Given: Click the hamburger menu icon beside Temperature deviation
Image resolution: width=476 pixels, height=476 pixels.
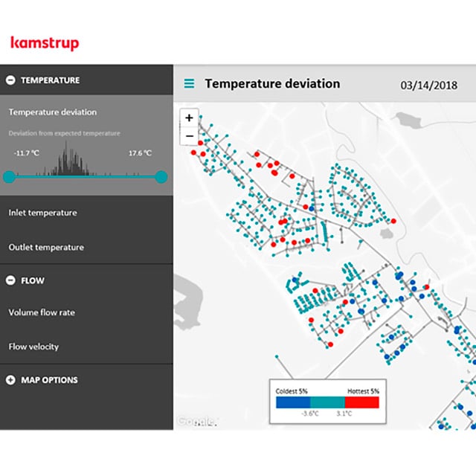Looking at the screenshot, I should (190, 84).
